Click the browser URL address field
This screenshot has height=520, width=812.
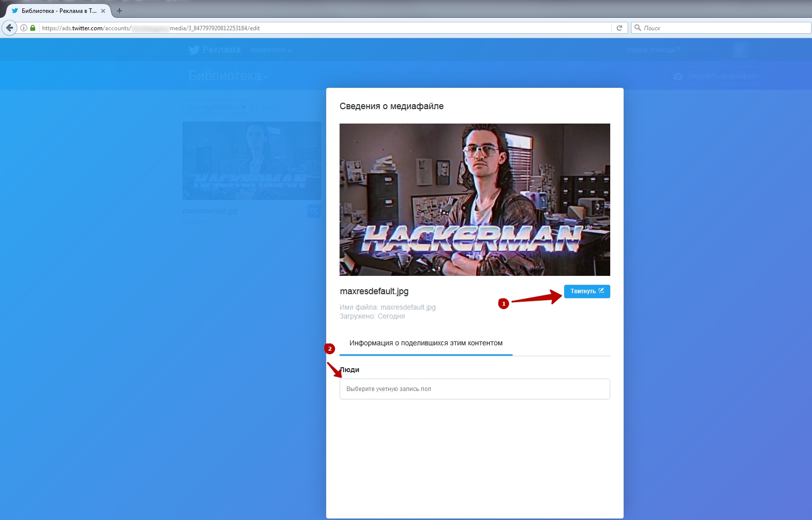click(322, 28)
